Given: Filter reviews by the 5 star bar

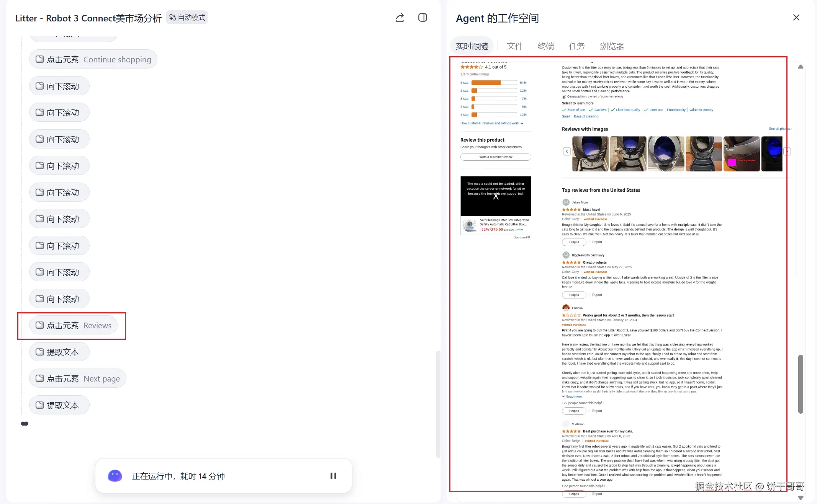Looking at the screenshot, I should (x=494, y=83).
